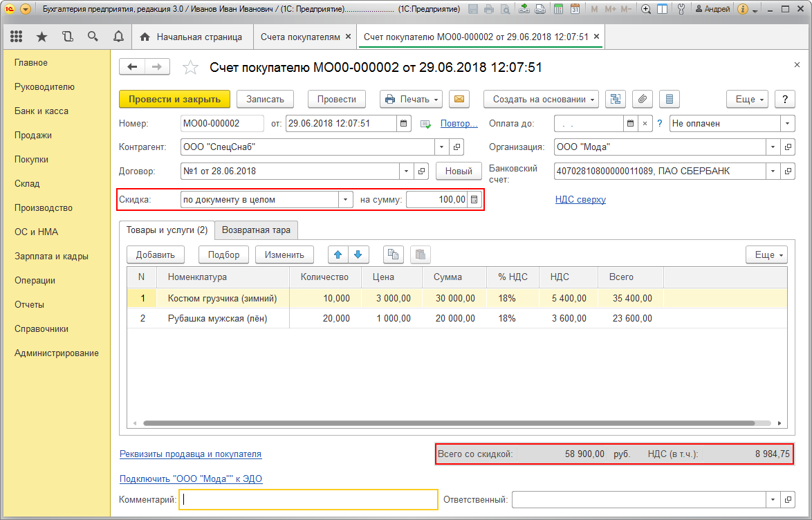Open the top Еще menu next to the help button
Screen dimensions: 812x520
tap(747, 99)
